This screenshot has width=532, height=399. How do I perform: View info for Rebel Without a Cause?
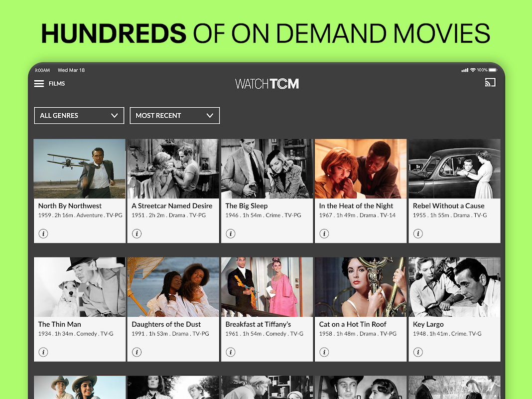pos(417,233)
